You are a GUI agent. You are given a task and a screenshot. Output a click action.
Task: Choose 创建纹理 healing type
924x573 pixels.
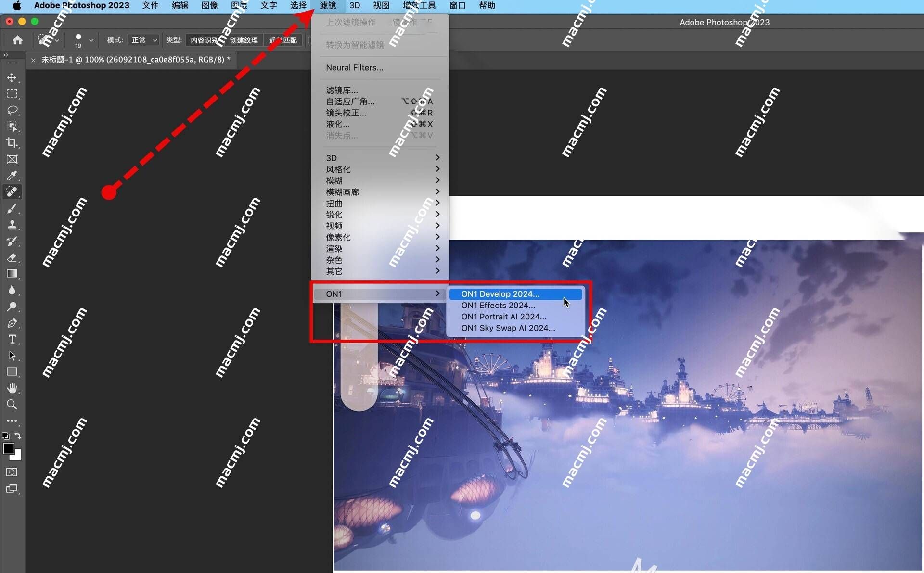tap(244, 40)
